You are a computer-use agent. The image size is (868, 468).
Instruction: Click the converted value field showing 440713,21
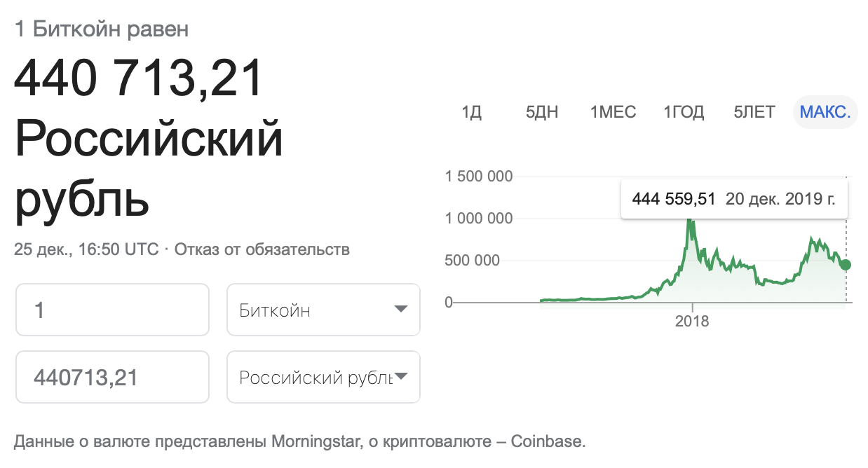pos(112,377)
